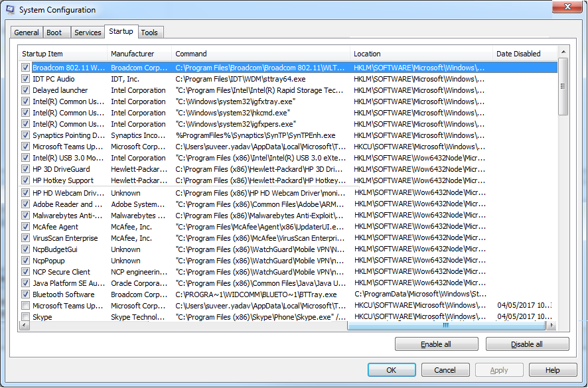Click the Skype.exe command cell
This screenshot has height=388, width=588.
click(261, 317)
